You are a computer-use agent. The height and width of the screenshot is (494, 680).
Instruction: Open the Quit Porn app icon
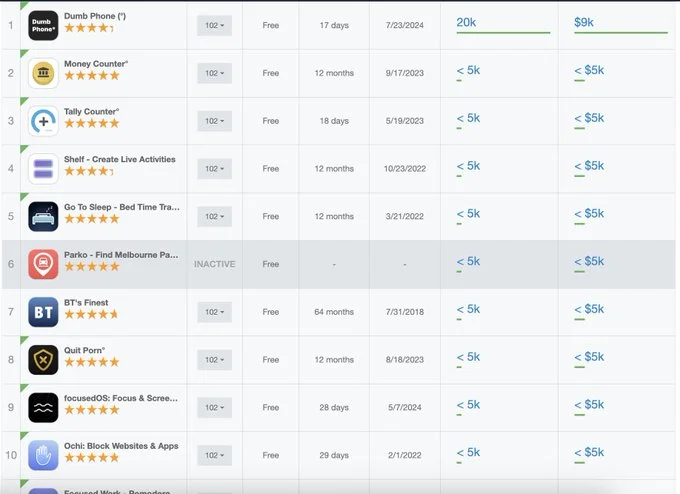pos(43,360)
